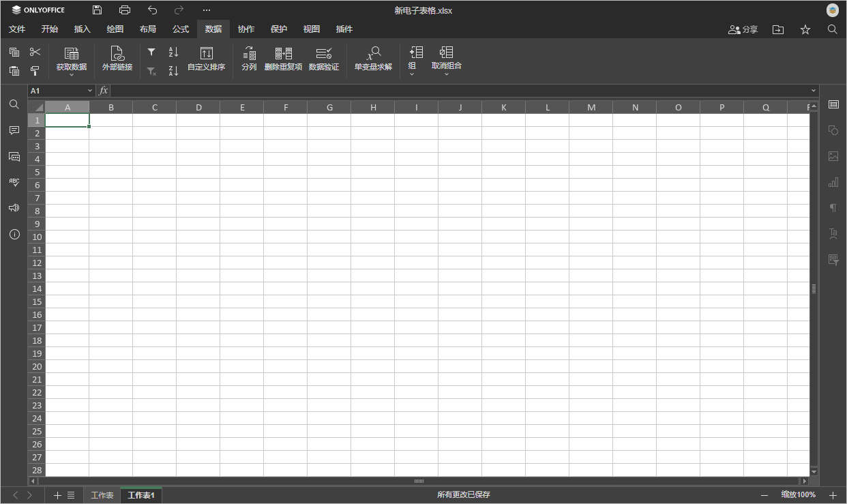Open the comments panel in left sidebar
Image resolution: width=847 pixels, height=504 pixels.
tap(14, 130)
